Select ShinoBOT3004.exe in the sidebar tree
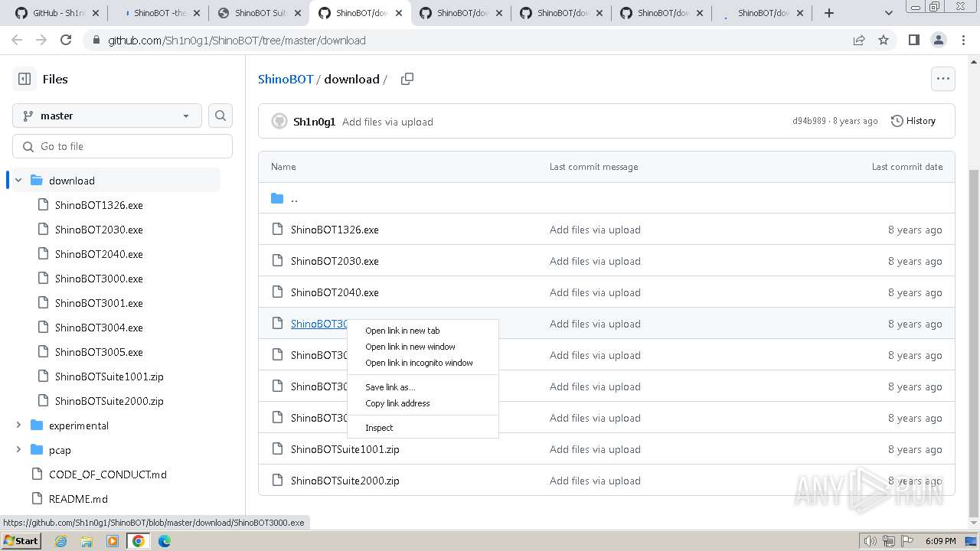 coord(99,328)
